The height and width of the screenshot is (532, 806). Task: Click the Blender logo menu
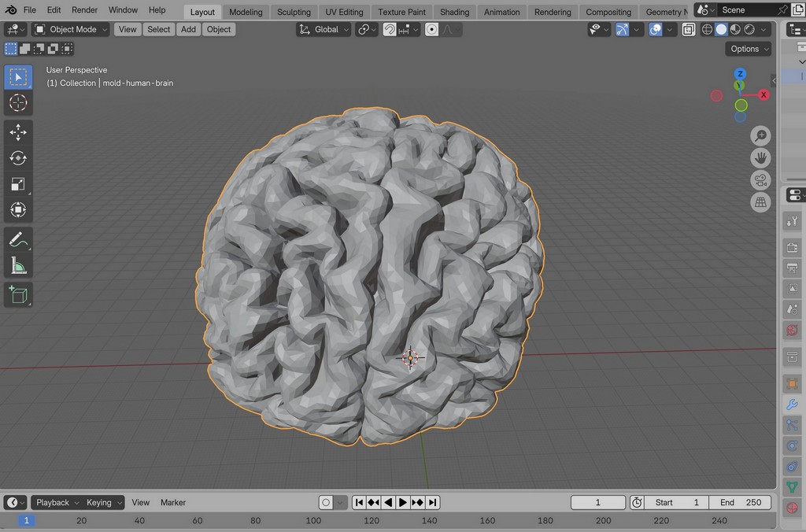tap(11, 9)
